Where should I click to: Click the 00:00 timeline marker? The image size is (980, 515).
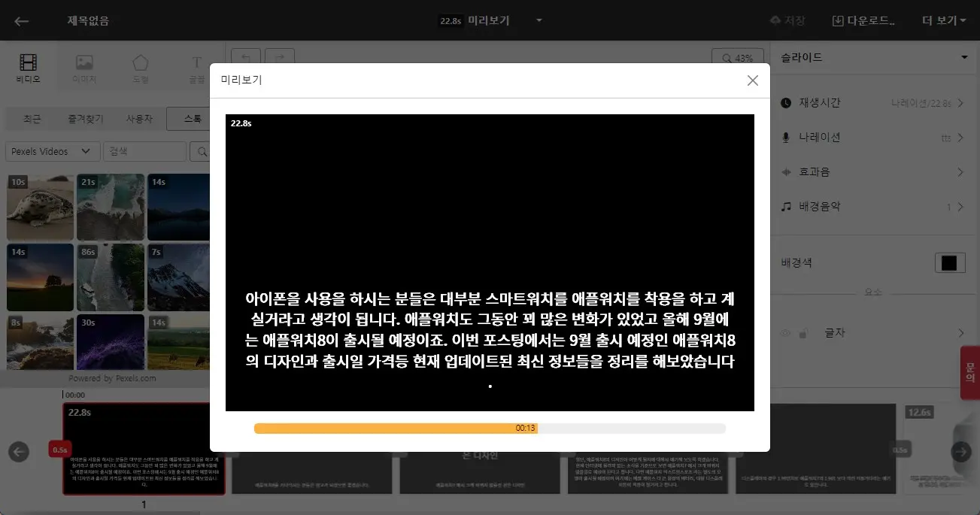[x=75, y=394]
